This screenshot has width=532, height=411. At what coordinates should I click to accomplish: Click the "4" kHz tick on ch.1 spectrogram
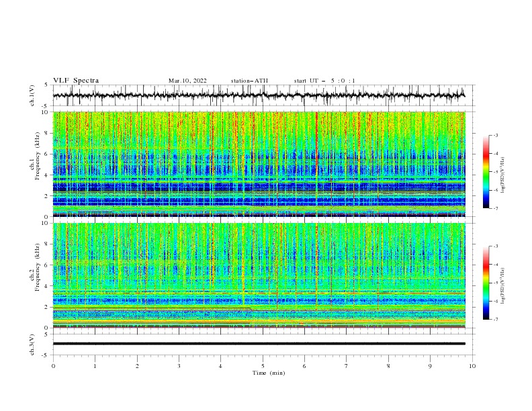(47, 175)
